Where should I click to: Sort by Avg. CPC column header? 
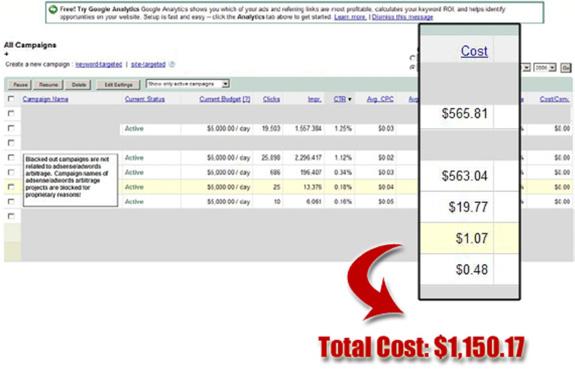(380, 99)
